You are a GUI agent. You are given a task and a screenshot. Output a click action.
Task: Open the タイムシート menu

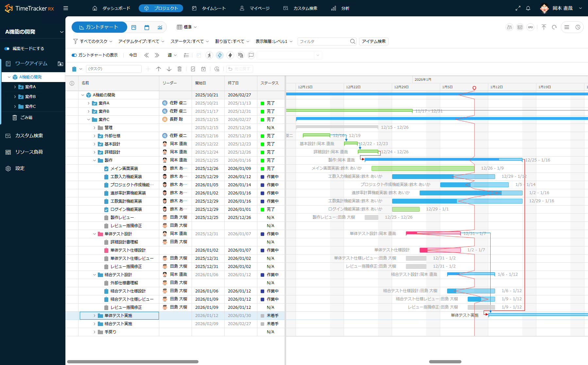tap(209, 8)
